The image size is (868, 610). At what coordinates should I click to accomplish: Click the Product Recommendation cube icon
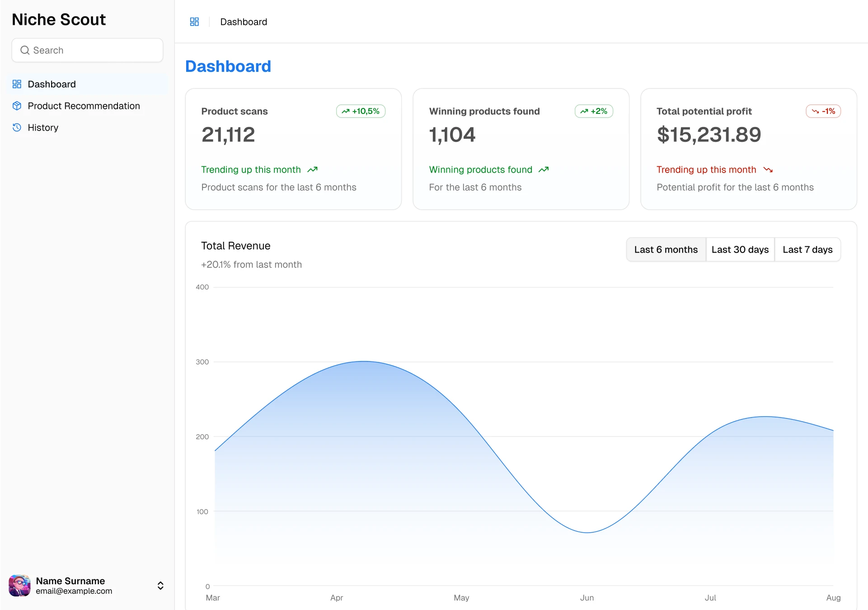coord(17,106)
